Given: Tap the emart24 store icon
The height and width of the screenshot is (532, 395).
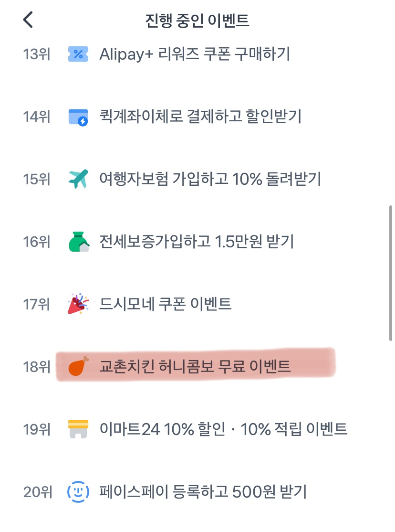Looking at the screenshot, I should point(78,429).
